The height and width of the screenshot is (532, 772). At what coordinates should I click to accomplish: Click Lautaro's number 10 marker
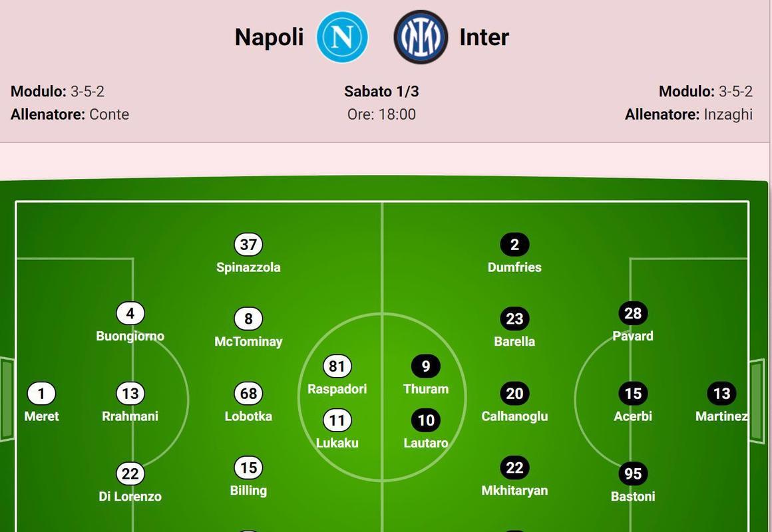[x=426, y=420]
